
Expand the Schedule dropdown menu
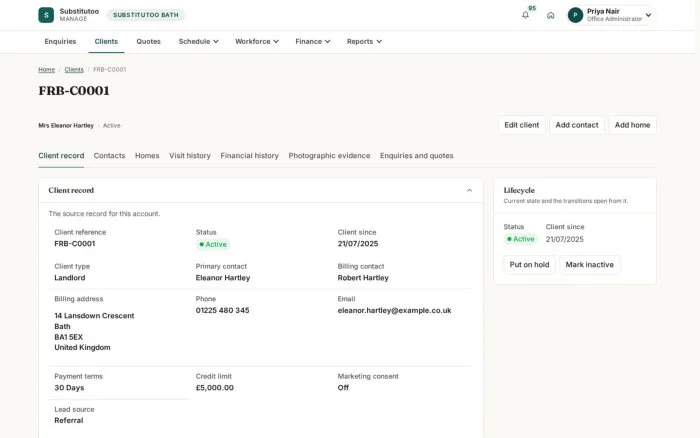(x=199, y=42)
